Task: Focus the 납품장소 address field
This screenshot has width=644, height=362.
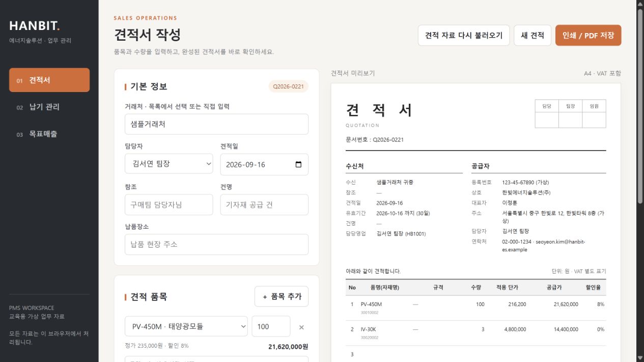Action: (216, 244)
